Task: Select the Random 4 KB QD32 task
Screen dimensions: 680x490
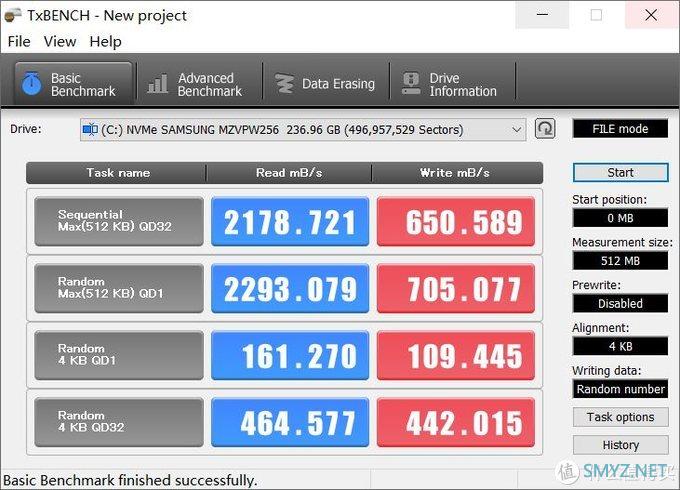Action: pyautogui.click(x=119, y=422)
